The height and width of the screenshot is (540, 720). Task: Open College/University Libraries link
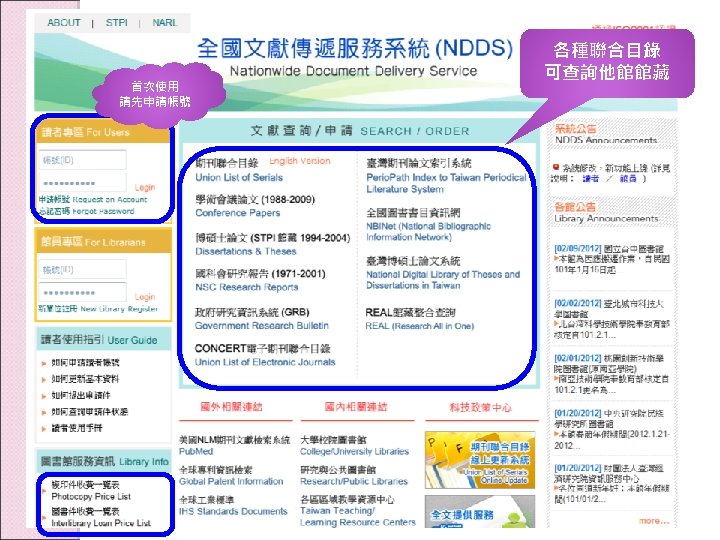pos(354,451)
